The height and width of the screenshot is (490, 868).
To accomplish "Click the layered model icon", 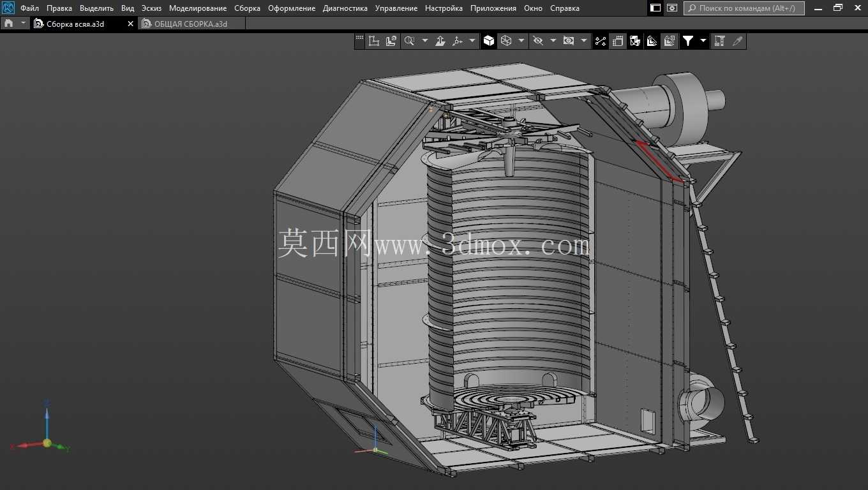I will 652,41.
